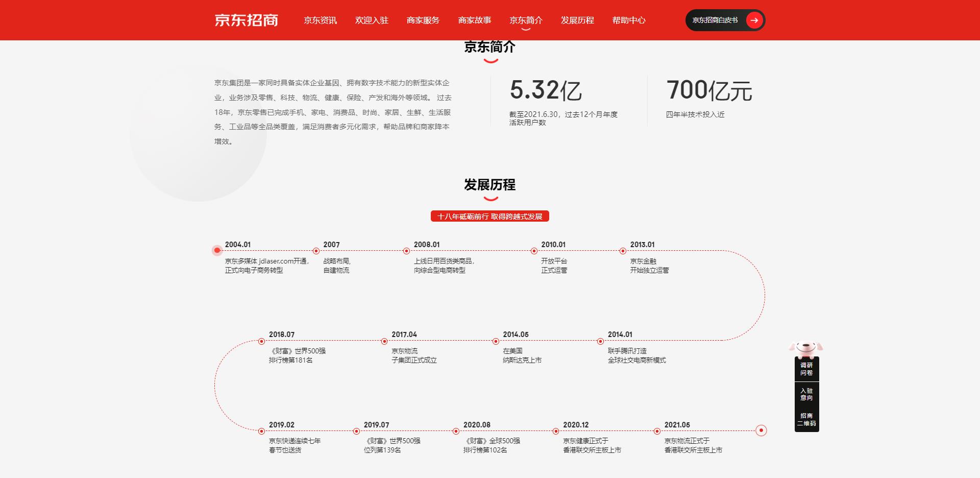Click the 700亿元 statistic text
Viewport: 980px width, 478px height.
[x=709, y=90]
